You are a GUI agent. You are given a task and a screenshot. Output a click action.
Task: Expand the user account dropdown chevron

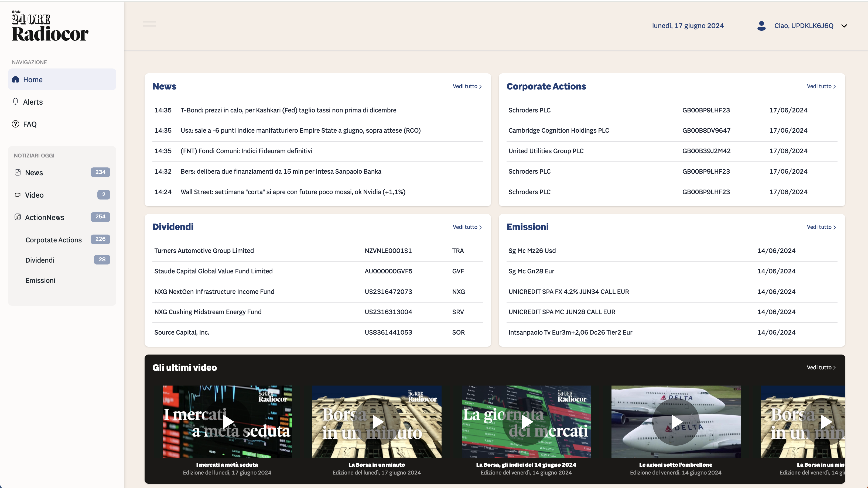[x=844, y=26]
